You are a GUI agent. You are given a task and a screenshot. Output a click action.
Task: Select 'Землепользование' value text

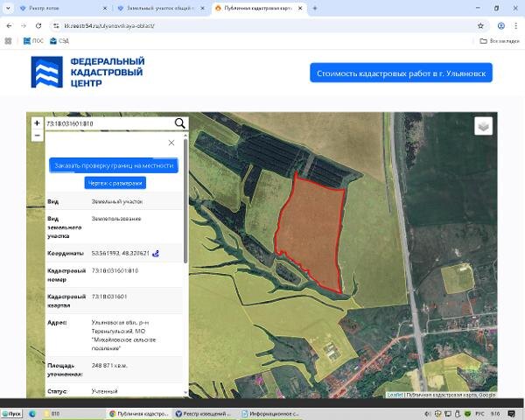click(116, 219)
